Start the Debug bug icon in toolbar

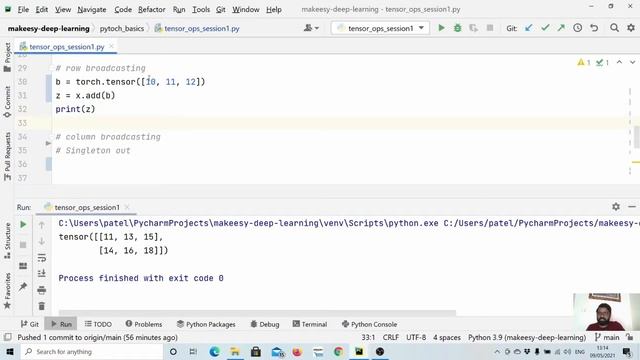click(x=458, y=28)
